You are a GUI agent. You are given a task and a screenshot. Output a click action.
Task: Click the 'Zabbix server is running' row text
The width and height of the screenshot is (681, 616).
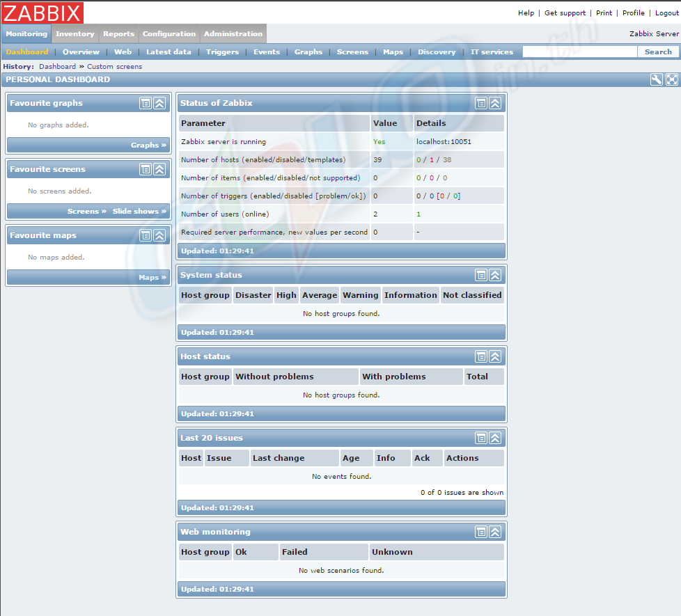click(224, 141)
